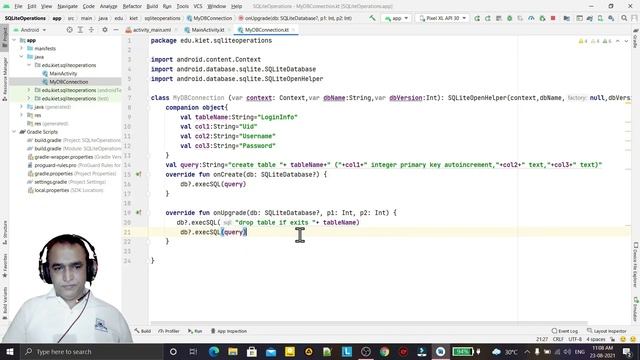Click the onCreate override gutter icon
Viewport: 640px width, 360px height.
pos(138,174)
